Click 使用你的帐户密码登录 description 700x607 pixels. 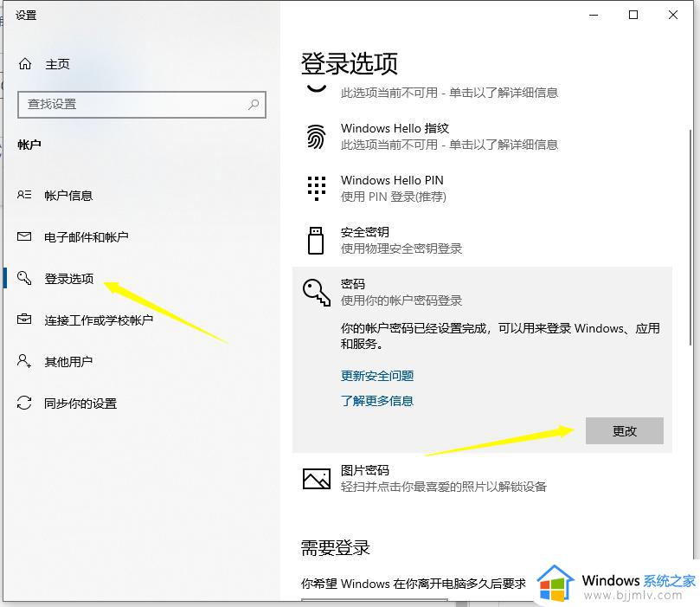point(401,300)
